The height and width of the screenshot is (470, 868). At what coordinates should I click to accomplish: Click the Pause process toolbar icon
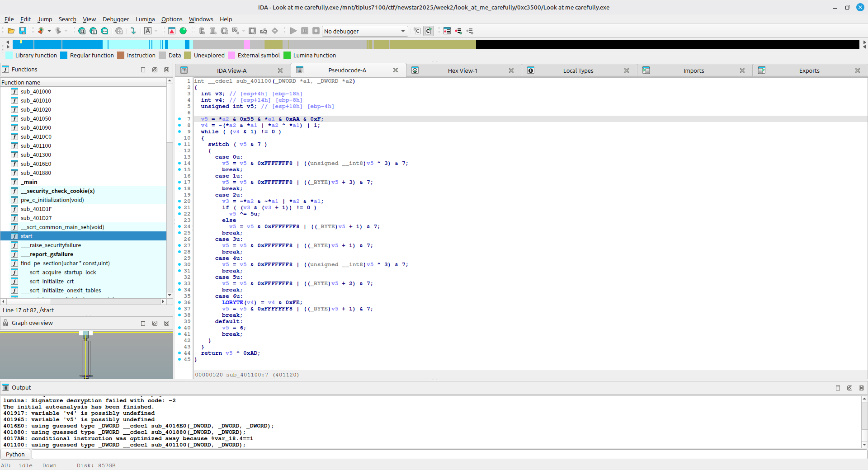[x=305, y=31]
